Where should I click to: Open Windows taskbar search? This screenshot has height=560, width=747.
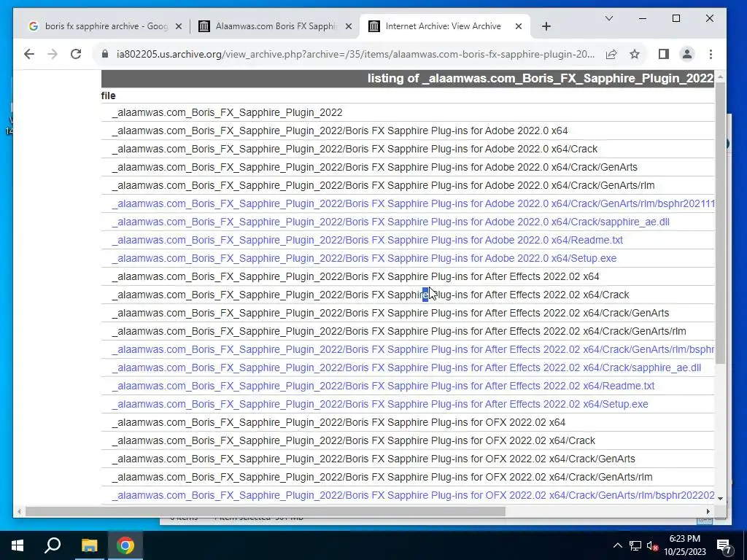53,545
